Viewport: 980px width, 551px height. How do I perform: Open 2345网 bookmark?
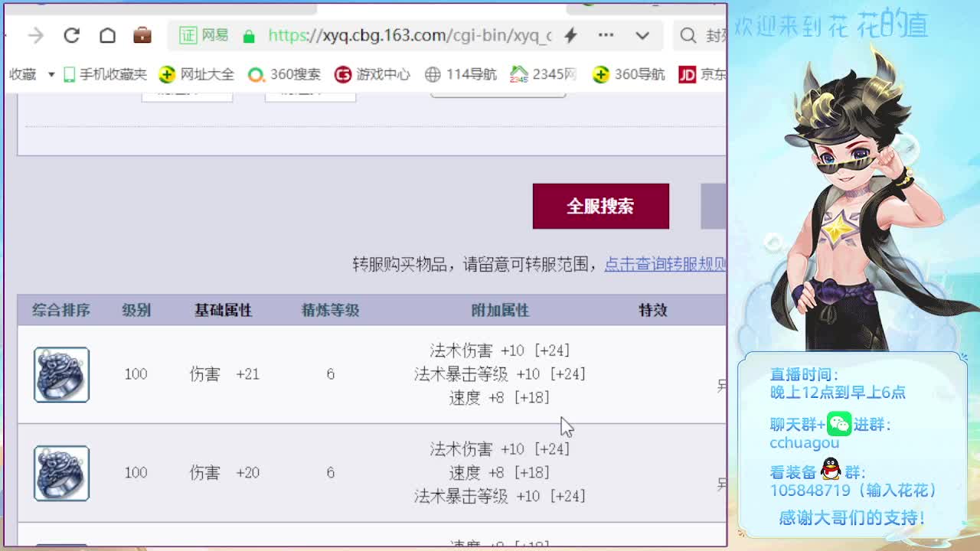click(544, 74)
